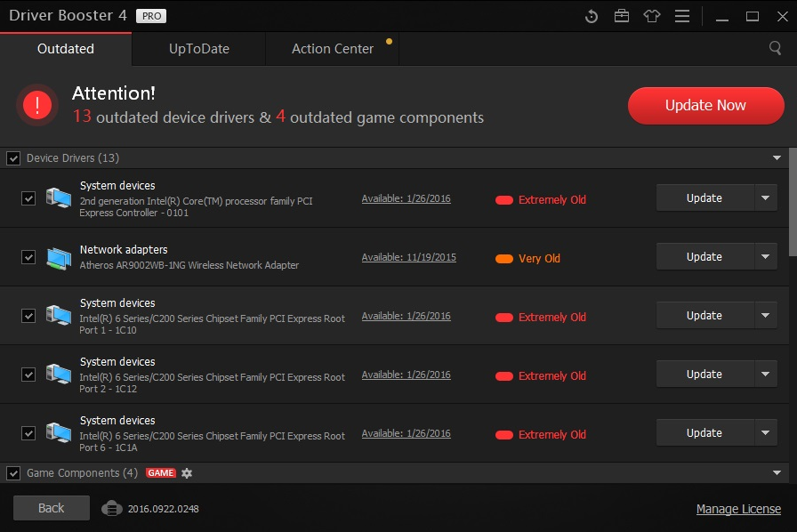Open the skin shirt icon
The height and width of the screenshot is (532, 797).
pos(652,16)
